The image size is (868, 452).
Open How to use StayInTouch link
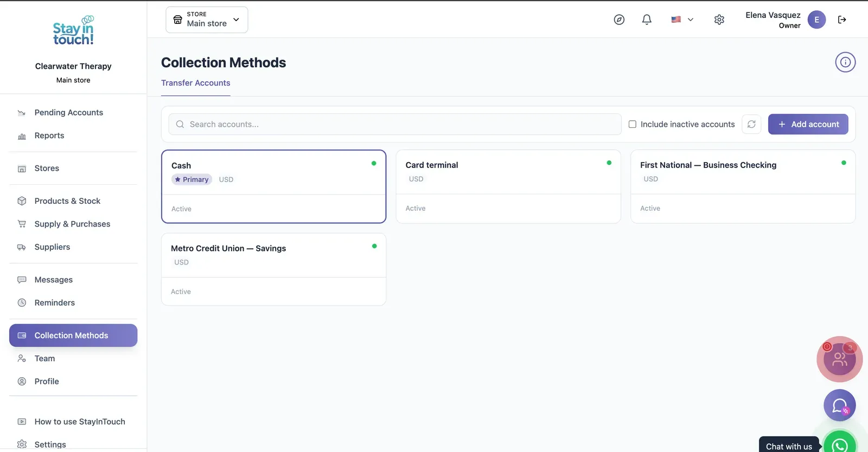point(80,422)
